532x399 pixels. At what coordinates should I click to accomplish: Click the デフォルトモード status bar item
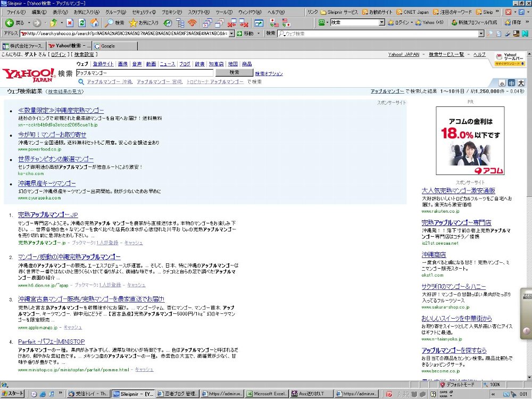[x=457, y=385]
